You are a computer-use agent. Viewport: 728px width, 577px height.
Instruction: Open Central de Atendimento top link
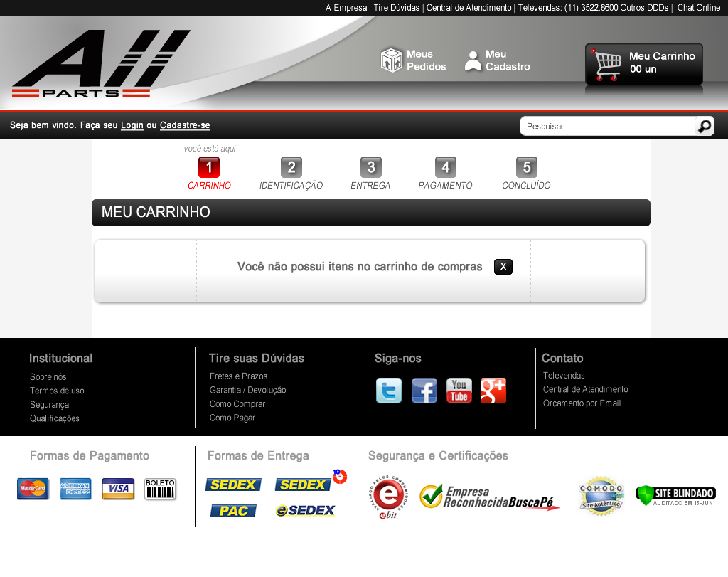[469, 8]
